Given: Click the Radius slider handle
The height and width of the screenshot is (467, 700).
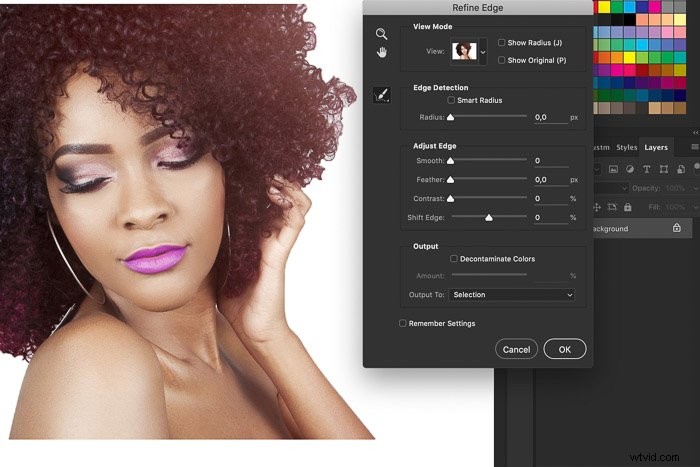Looking at the screenshot, I should 450,117.
